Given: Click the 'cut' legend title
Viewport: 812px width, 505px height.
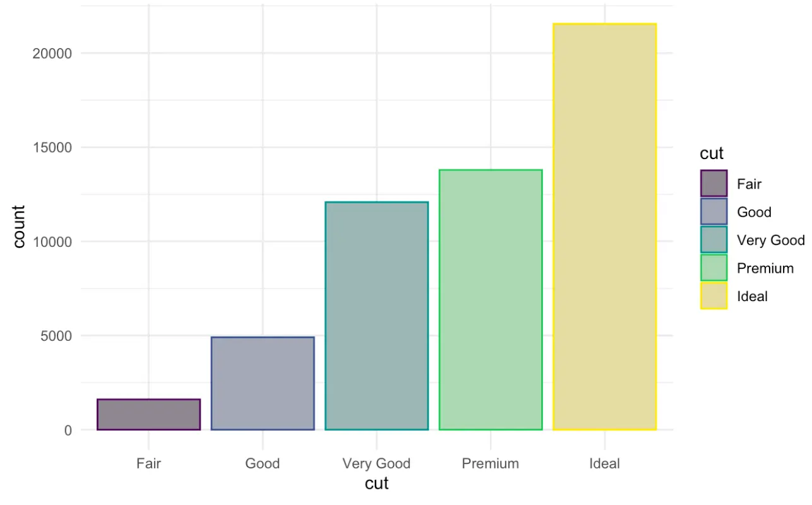Looking at the screenshot, I should [712, 153].
